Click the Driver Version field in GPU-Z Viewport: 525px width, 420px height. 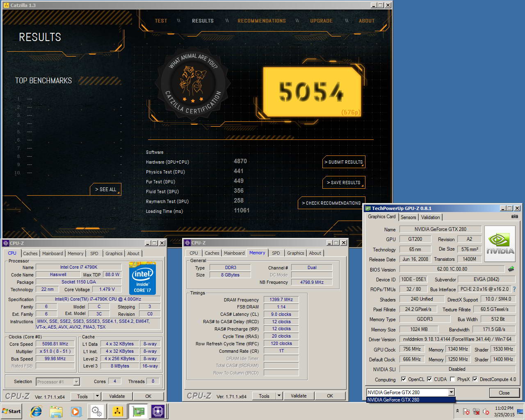[x=457, y=339]
